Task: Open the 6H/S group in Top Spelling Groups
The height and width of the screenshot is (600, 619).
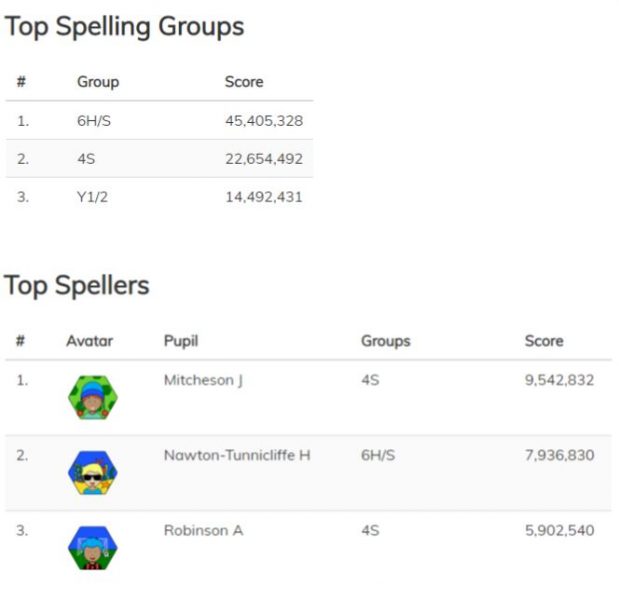Action: [x=94, y=121]
